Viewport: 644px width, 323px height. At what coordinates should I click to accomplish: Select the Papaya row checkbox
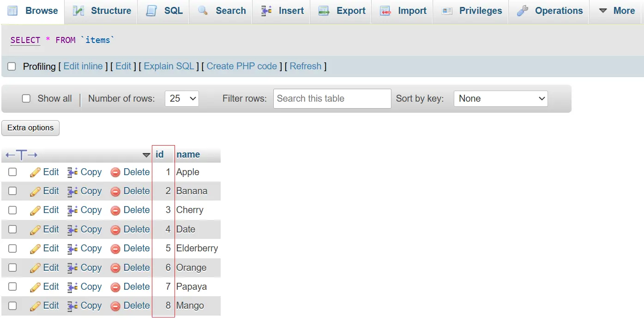12,286
